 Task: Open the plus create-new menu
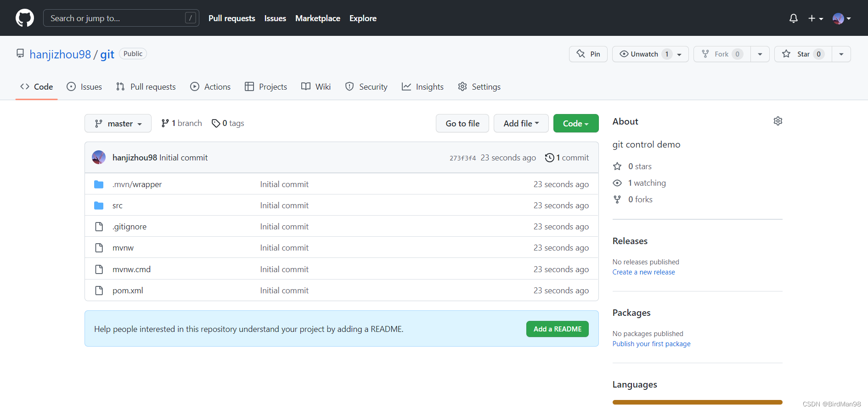pyautogui.click(x=816, y=18)
